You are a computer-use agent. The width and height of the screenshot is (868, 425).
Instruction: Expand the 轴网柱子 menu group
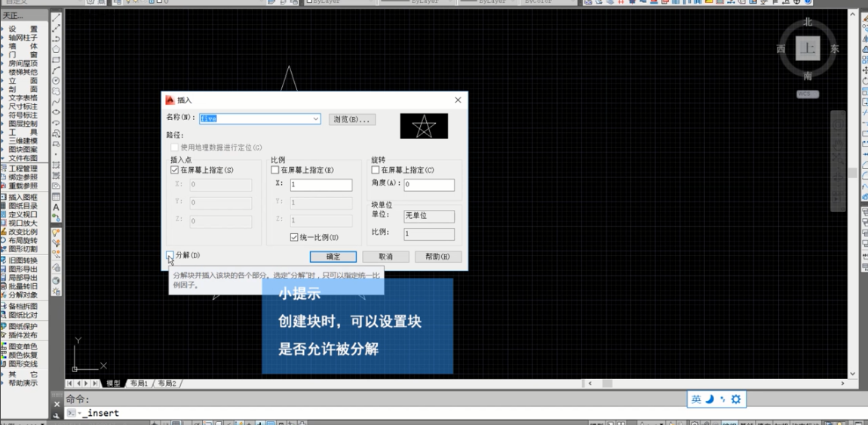[23, 38]
